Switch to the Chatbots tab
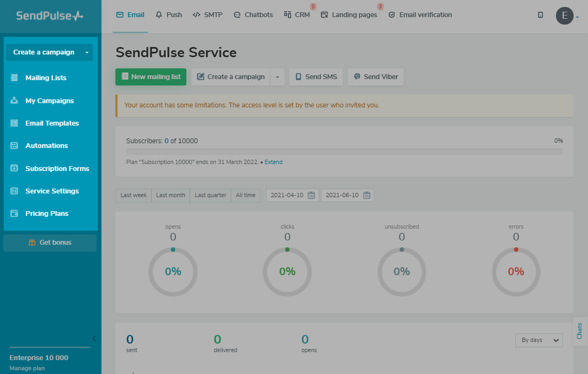This screenshot has height=374, width=588. point(253,15)
